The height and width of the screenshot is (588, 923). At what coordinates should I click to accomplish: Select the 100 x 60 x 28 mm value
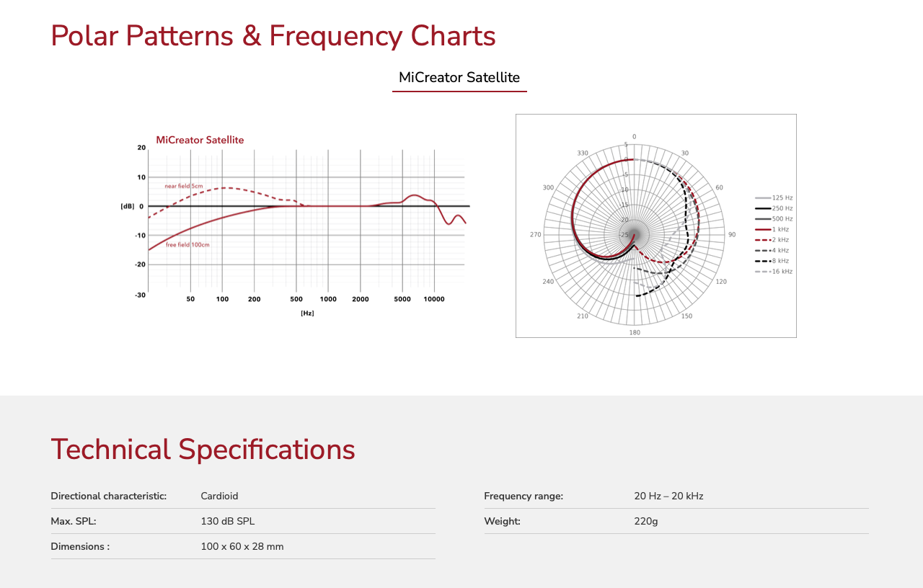click(242, 546)
